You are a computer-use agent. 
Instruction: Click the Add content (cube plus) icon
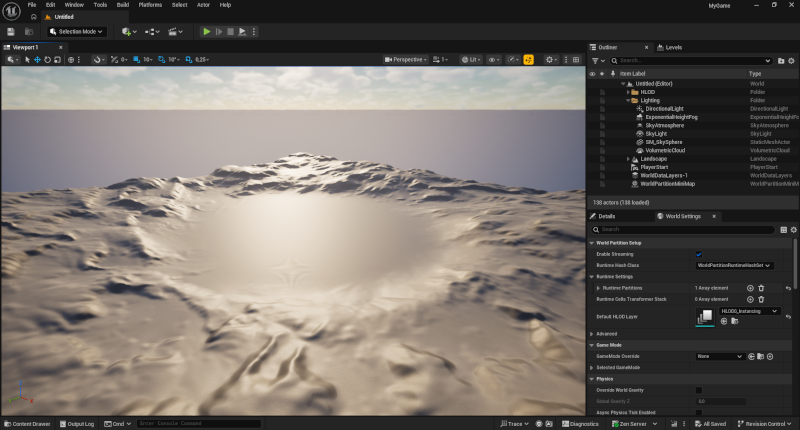(127, 32)
